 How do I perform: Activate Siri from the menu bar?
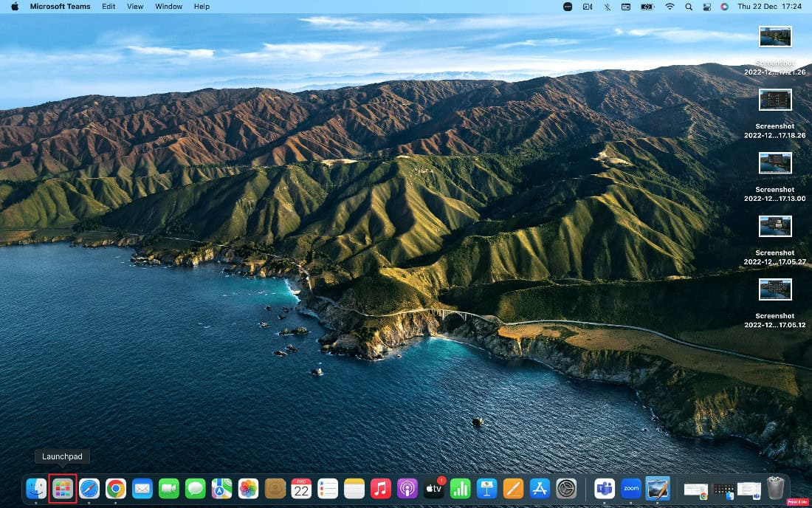[x=724, y=7]
